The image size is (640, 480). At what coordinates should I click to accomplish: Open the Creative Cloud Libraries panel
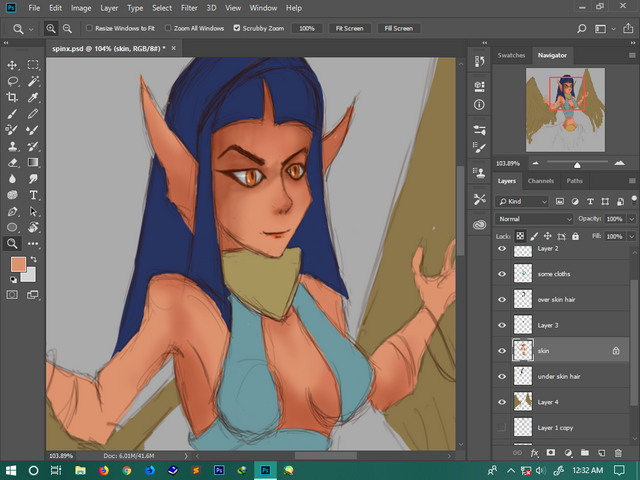click(479, 225)
